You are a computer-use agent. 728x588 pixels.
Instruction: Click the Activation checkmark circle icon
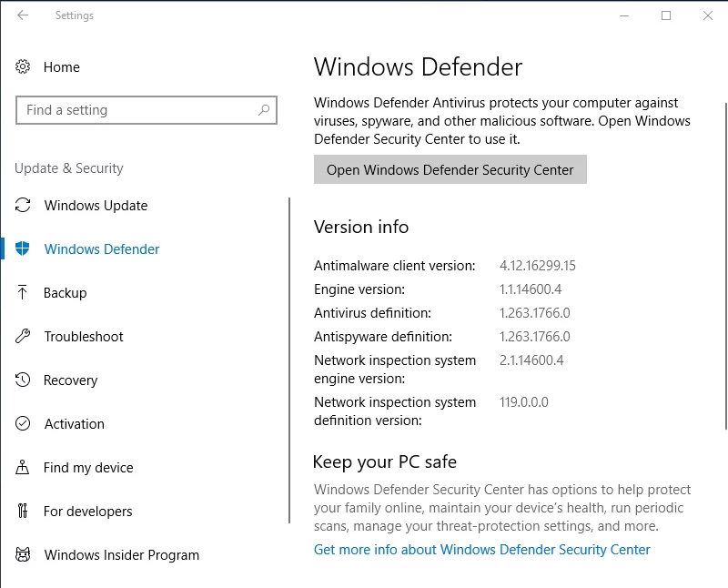(24, 424)
